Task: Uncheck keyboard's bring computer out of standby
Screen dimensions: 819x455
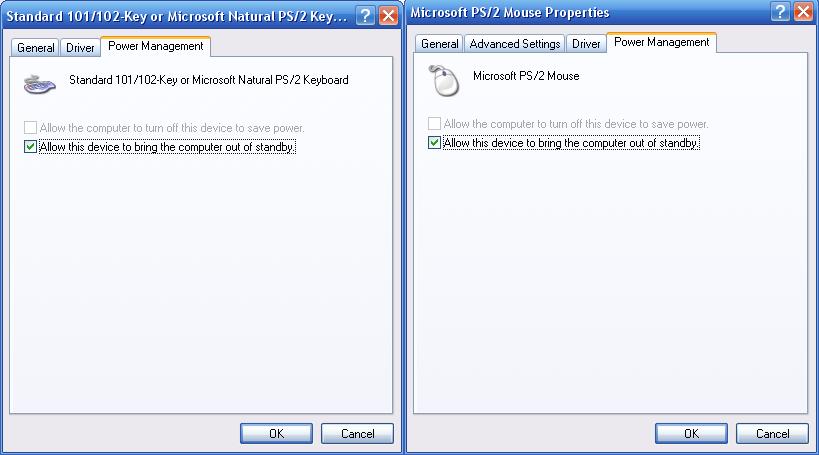Action: point(31,147)
